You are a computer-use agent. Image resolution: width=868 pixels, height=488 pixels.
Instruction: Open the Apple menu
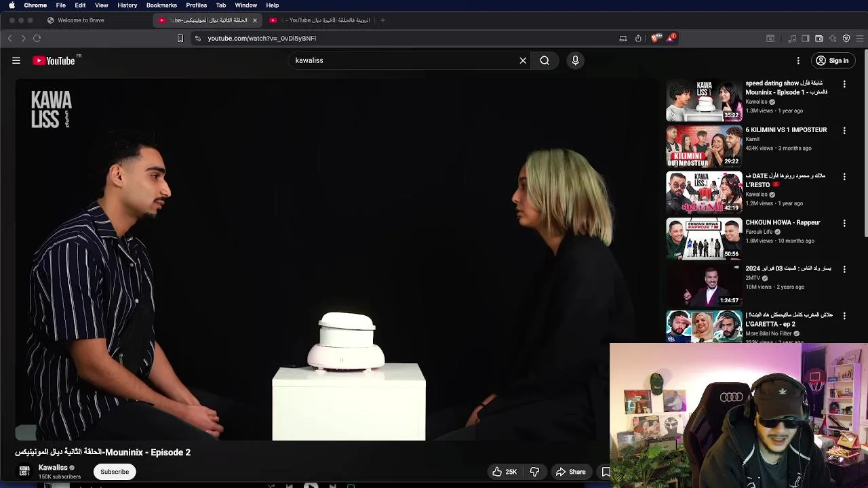12,5
